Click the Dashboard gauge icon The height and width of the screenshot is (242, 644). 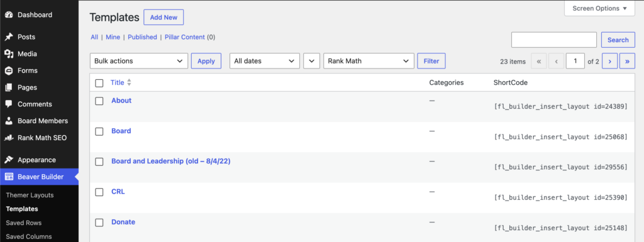9,14
